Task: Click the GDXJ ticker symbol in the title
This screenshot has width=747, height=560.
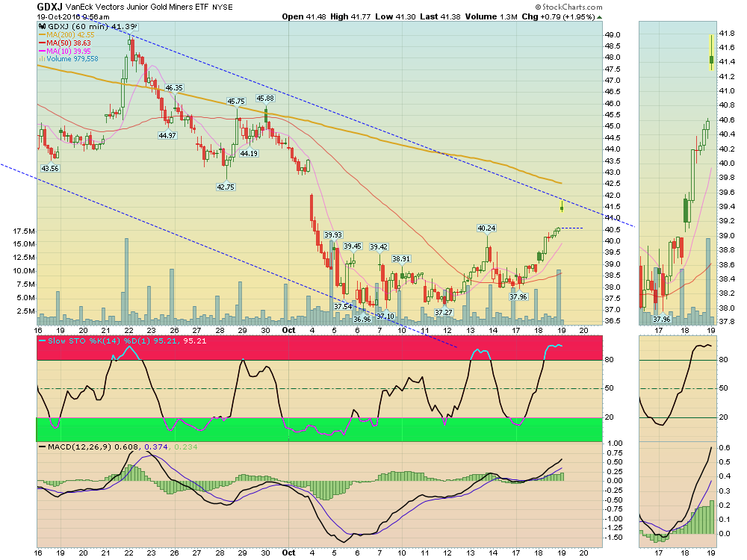Action: point(49,7)
